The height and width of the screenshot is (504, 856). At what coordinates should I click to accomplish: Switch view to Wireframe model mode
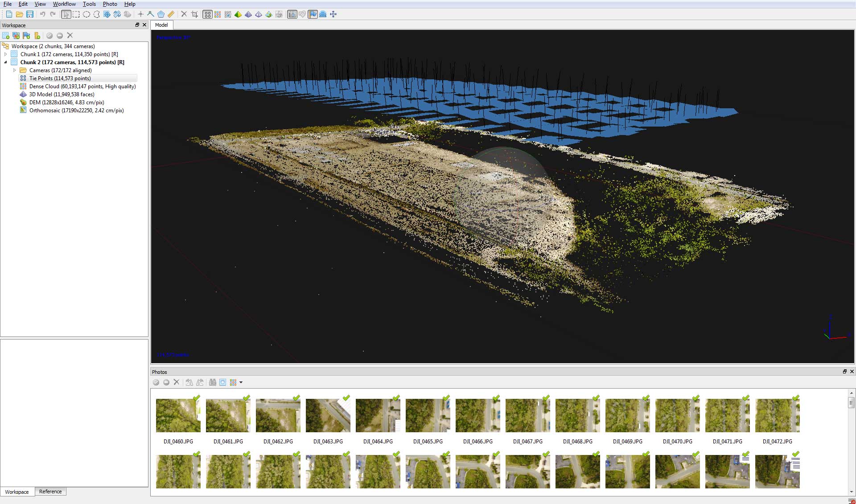point(259,14)
